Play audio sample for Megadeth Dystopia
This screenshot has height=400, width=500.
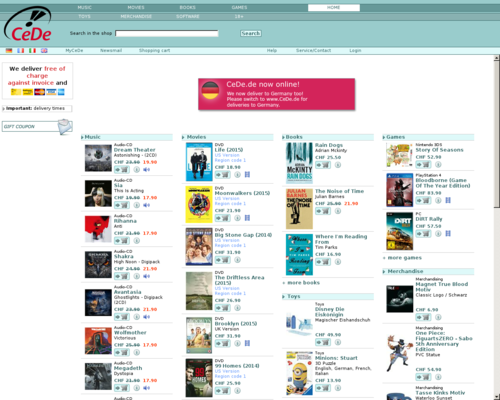click(146, 388)
